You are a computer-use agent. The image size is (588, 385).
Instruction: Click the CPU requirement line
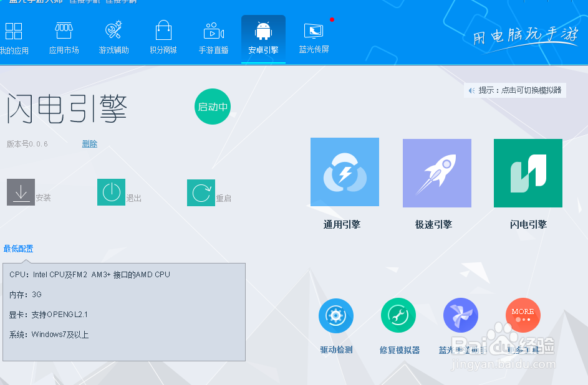90,275
